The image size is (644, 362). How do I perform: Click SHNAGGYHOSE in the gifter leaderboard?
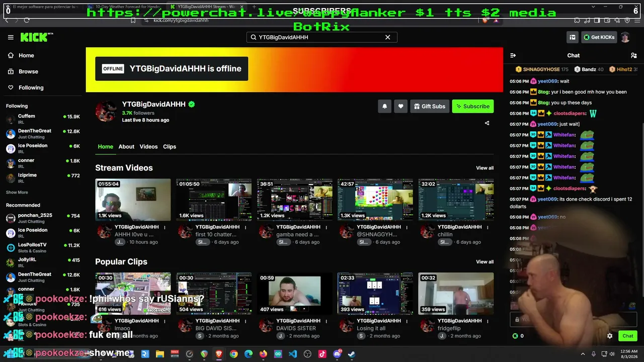coord(541,69)
